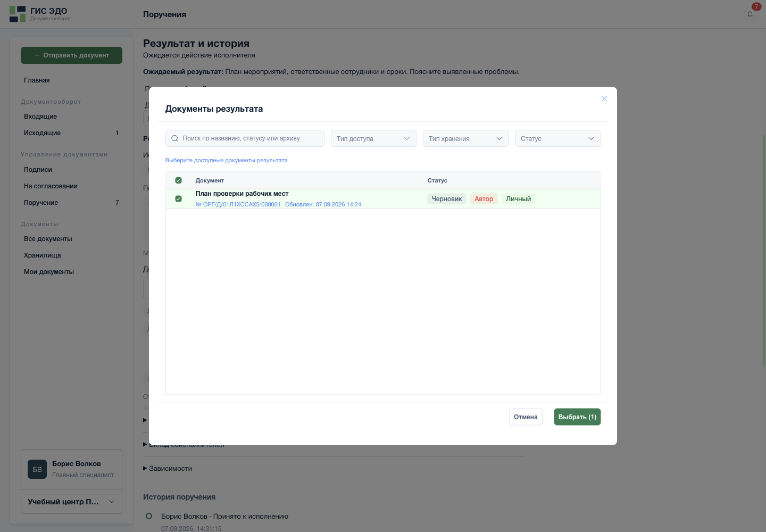
Task: Click the Автор tag in document row
Action: 484,199
